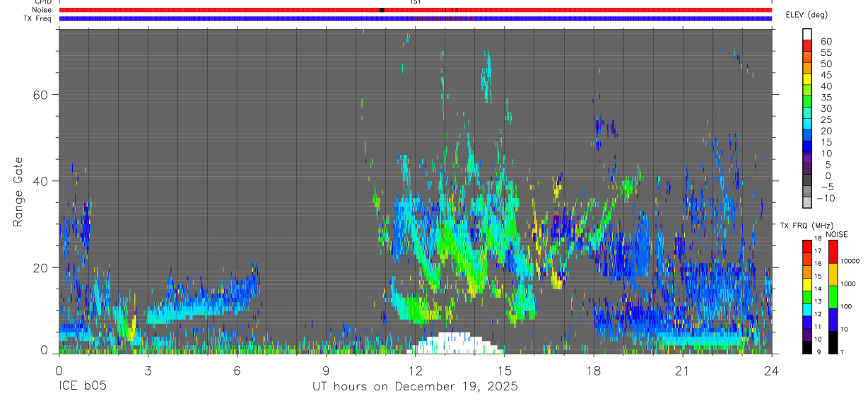
Task: Click the x-axis hour label 15
Action: tap(505, 370)
